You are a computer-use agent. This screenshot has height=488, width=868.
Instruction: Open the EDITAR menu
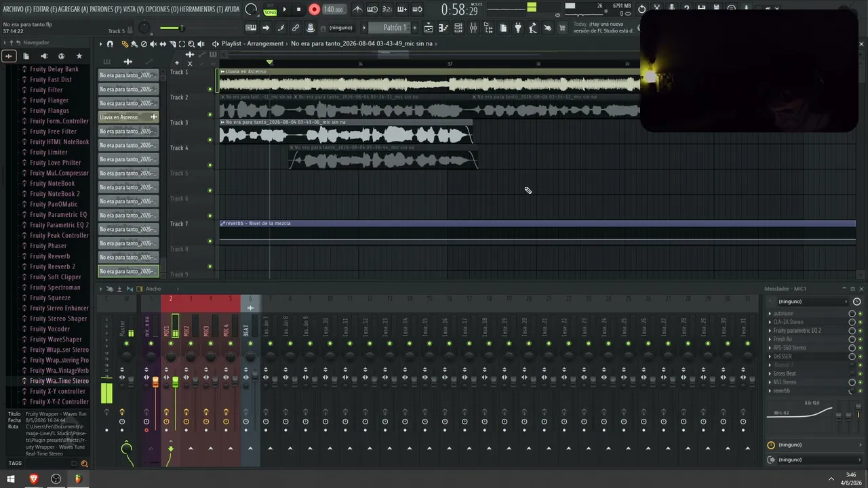tap(45, 9)
